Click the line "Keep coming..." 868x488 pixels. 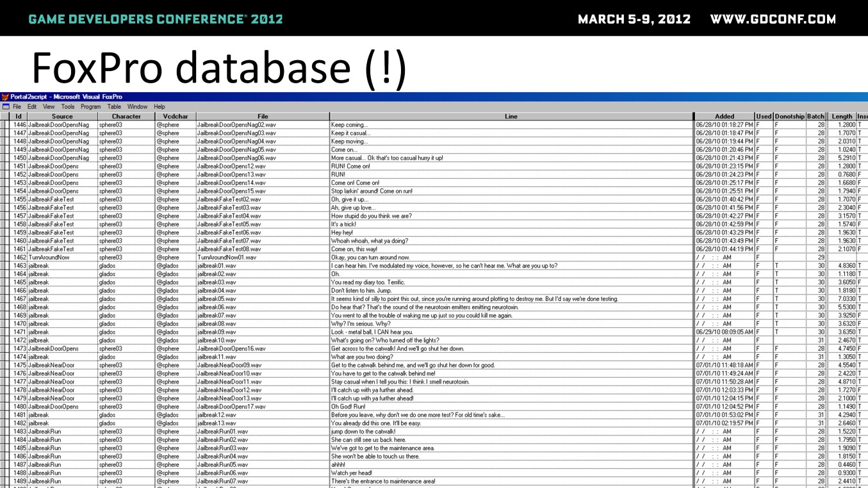[x=350, y=125]
